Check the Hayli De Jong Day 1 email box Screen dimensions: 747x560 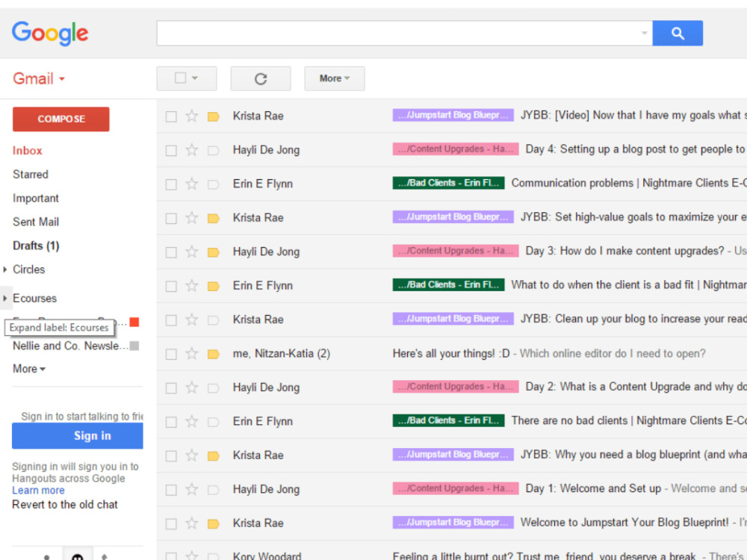point(171,490)
